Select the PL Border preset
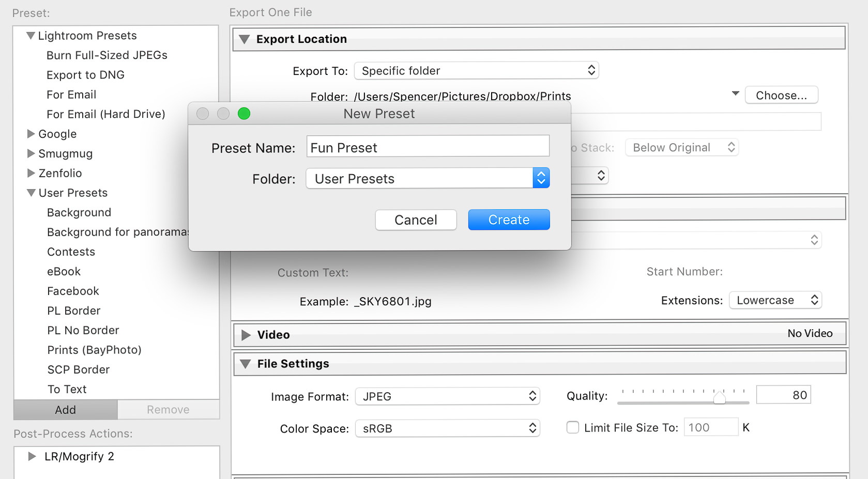This screenshot has width=868, height=479. (74, 311)
